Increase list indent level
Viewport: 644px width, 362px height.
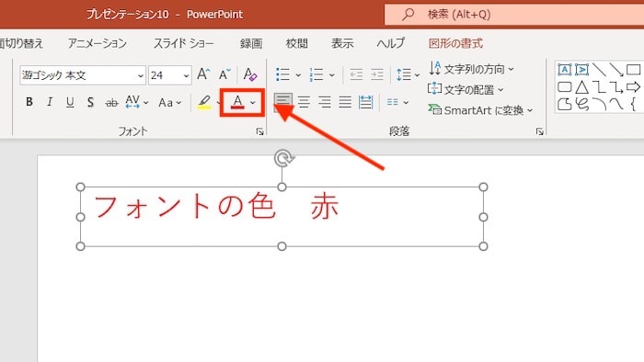[x=376, y=74]
